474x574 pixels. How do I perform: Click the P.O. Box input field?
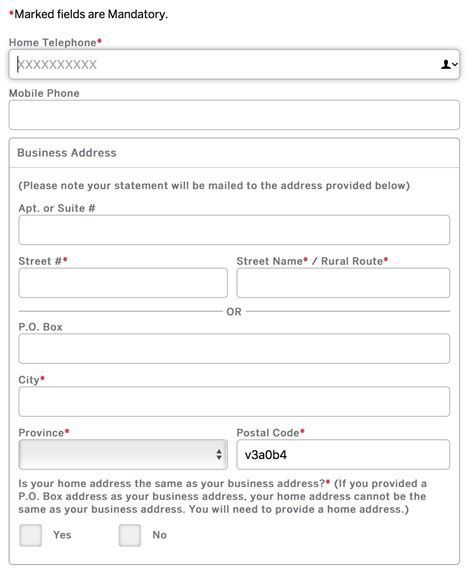click(x=234, y=348)
